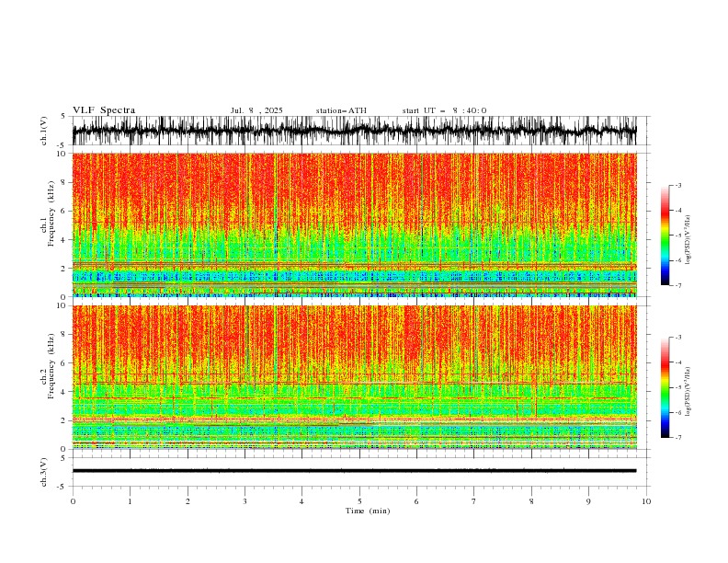
Task: Click the "0" tick on the time axis
Action: 73,501
